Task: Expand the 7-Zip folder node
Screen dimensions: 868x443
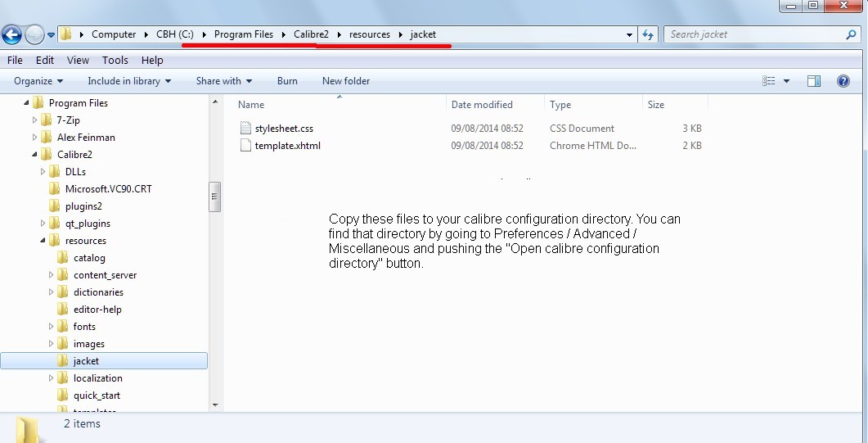Action: point(34,120)
